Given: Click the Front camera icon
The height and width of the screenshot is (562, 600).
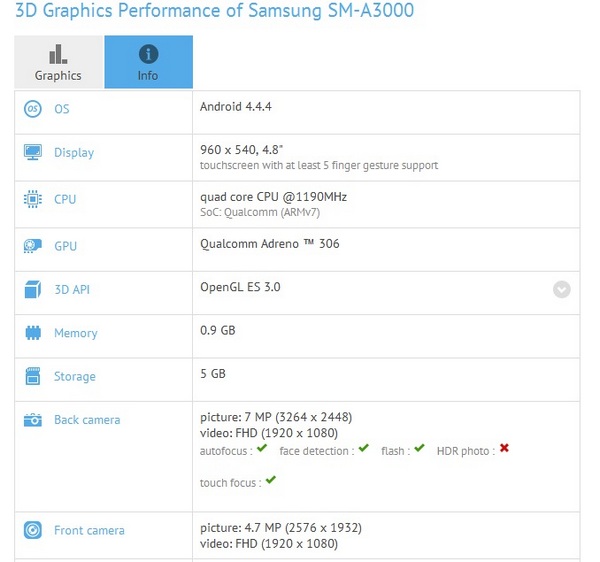Looking at the screenshot, I should (x=33, y=531).
